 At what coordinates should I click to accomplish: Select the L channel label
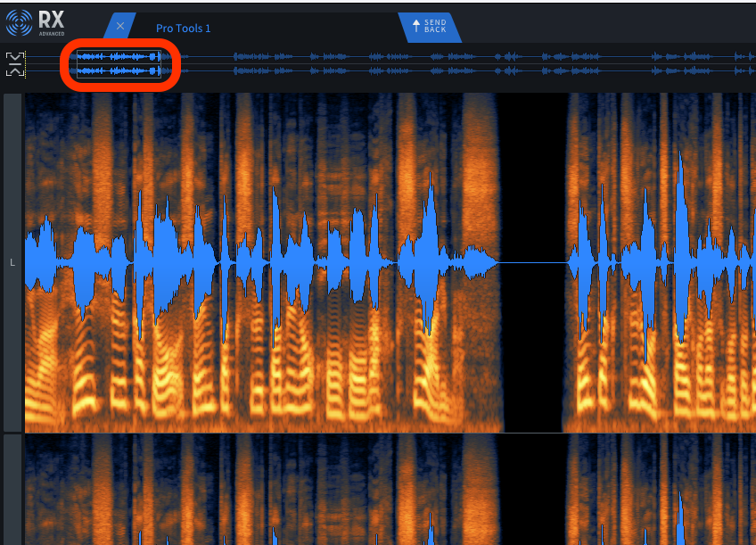pyautogui.click(x=12, y=263)
